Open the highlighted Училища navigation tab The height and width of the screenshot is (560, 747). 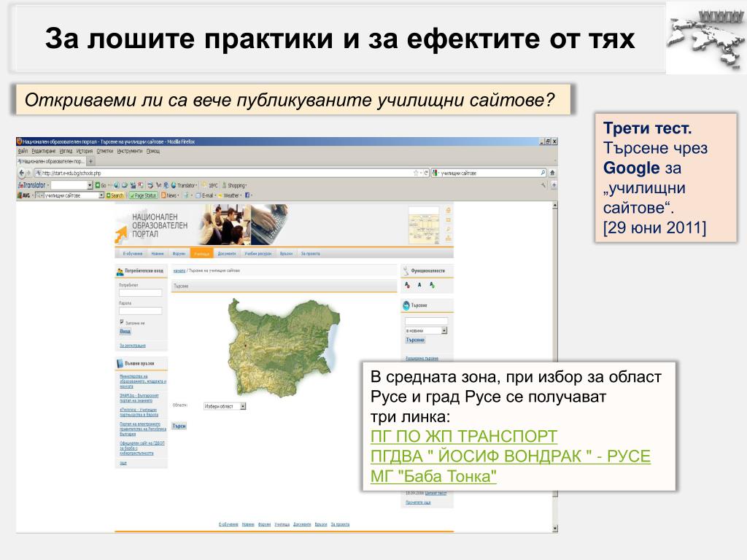[x=202, y=254]
